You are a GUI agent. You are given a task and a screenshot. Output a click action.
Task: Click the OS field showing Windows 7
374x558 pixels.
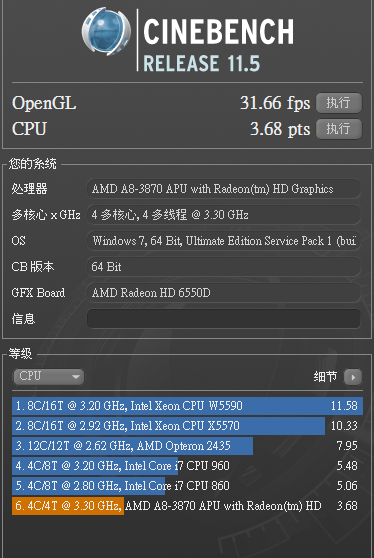(x=223, y=241)
